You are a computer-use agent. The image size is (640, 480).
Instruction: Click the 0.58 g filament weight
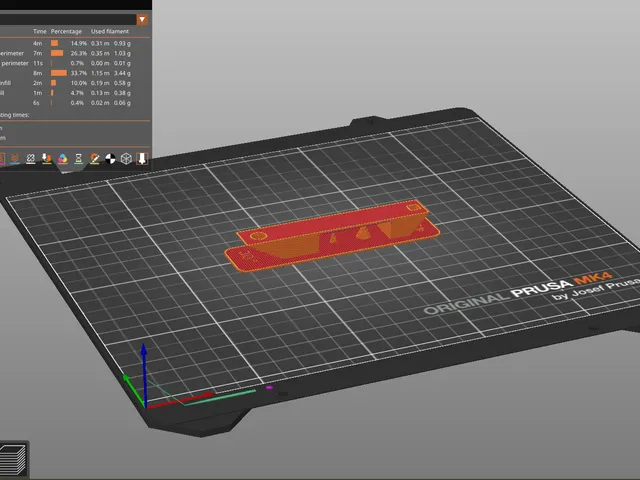pos(122,83)
